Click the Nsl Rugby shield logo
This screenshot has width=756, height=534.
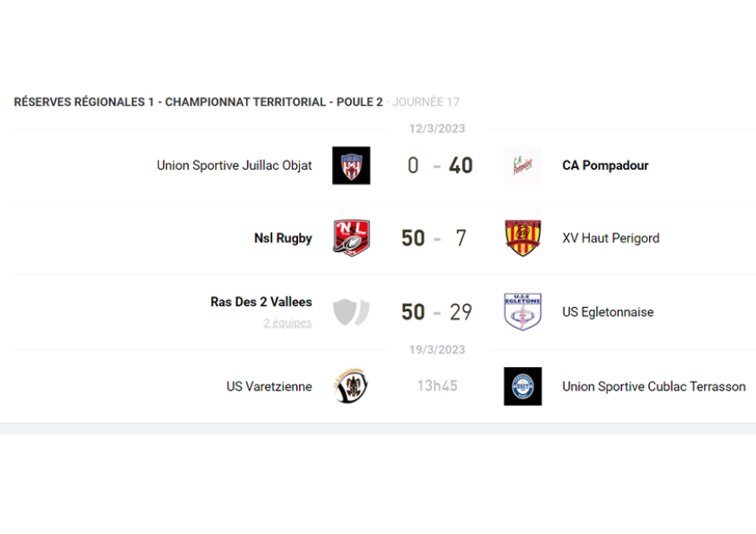pyautogui.click(x=351, y=238)
